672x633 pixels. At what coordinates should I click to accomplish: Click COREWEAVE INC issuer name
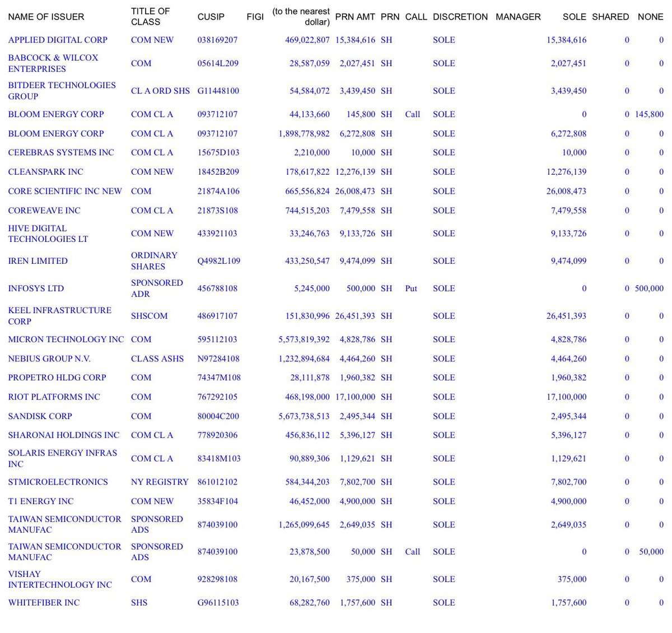[x=44, y=211]
